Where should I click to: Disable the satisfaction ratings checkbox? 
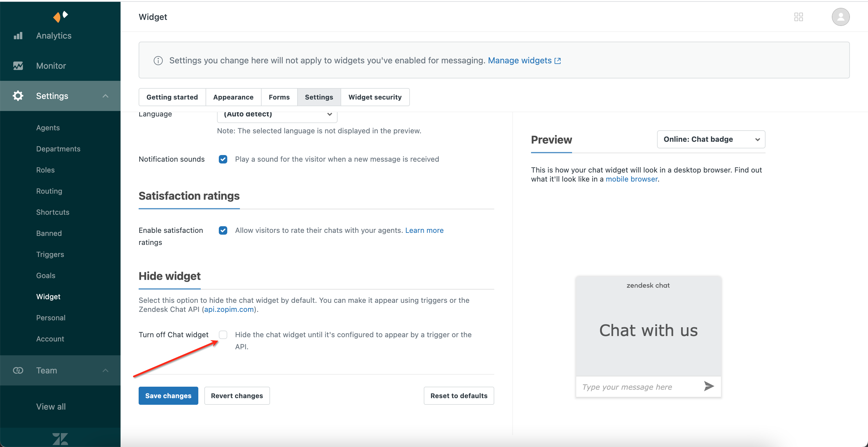click(x=223, y=230)
